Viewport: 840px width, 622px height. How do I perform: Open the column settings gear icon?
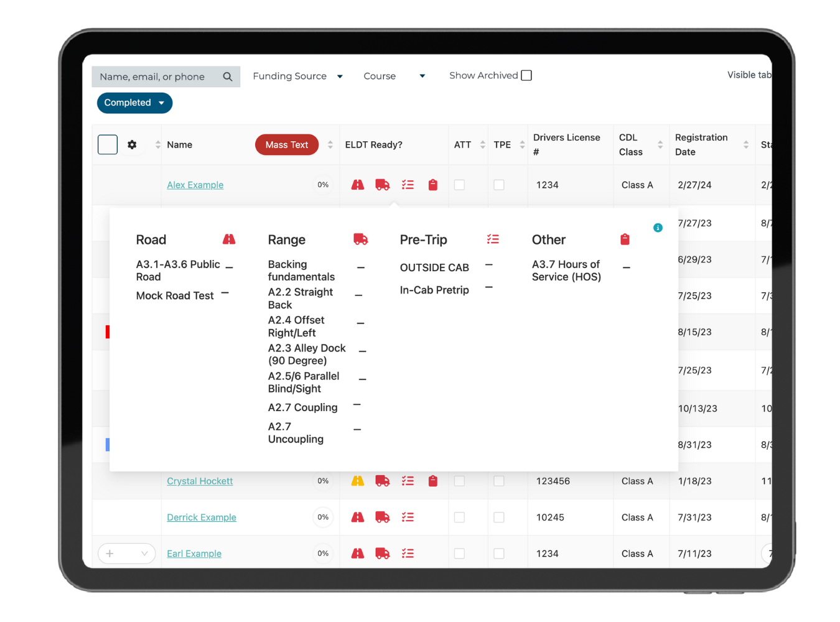[132, 144]
